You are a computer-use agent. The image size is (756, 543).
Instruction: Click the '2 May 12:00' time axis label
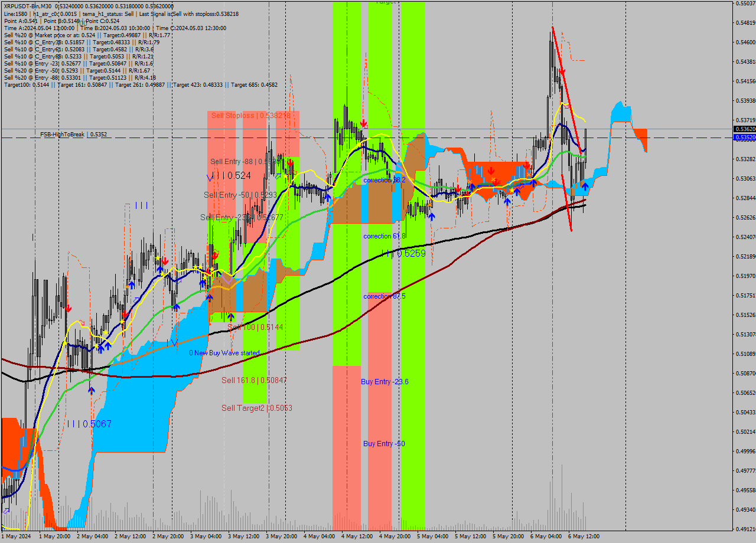(131, 537)
